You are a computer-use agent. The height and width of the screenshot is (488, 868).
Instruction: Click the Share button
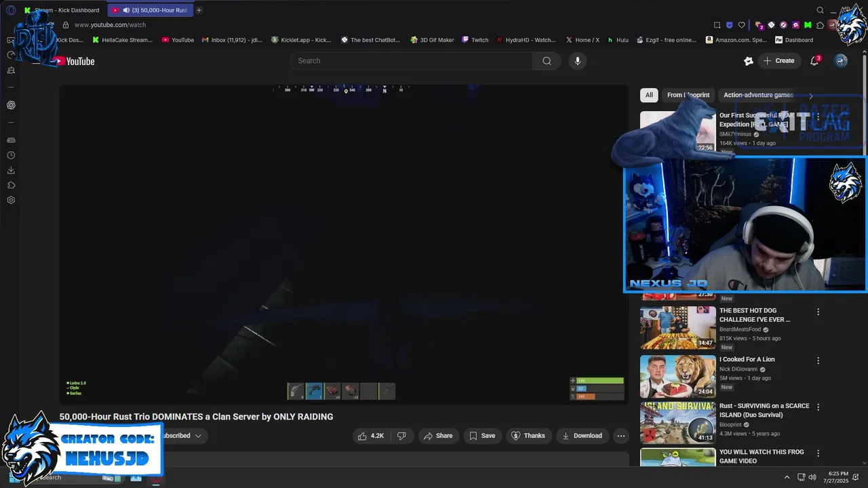click(x=438, y=436)
